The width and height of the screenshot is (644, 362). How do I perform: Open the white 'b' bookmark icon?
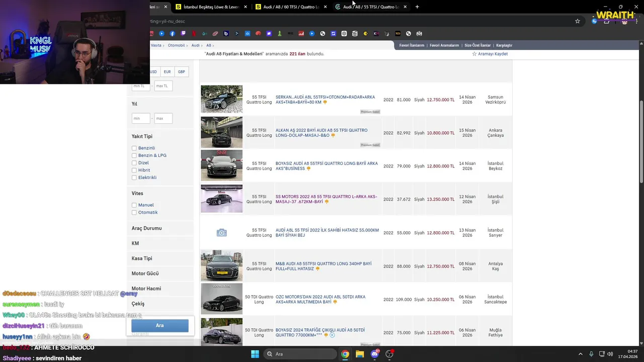point(226,34)
